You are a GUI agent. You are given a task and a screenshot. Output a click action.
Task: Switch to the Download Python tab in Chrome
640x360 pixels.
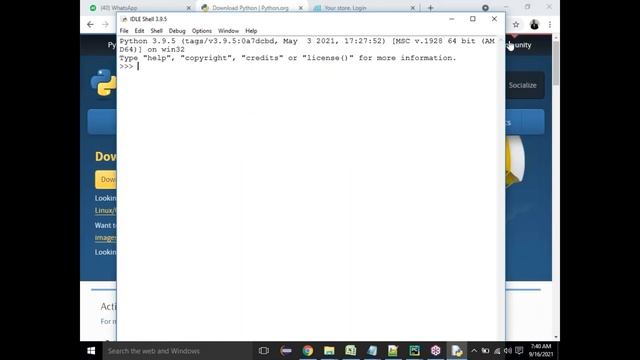250,8
